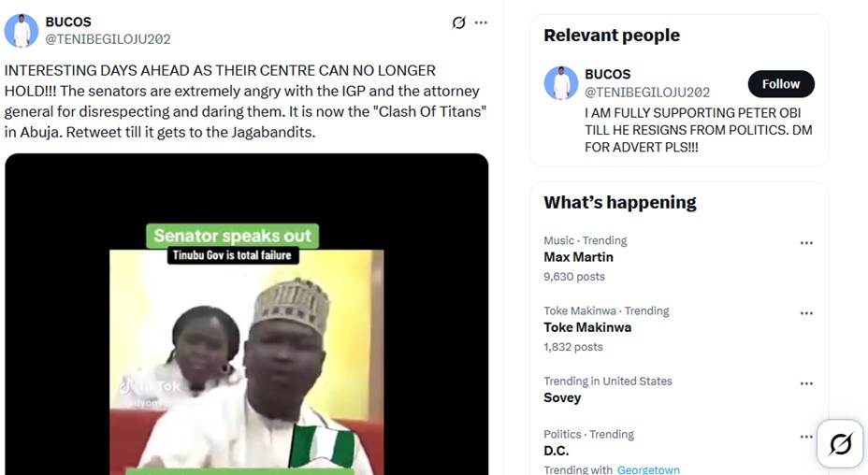Open @TENIBEGILOJU202 handle on the post
The height and width of the screenshot is (475, 868).
click(x=108, y=39)
